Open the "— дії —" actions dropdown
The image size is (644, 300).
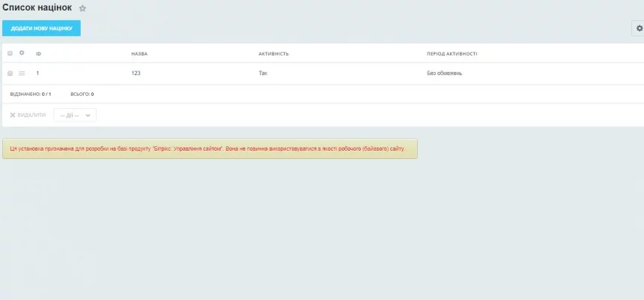(75, 115)
